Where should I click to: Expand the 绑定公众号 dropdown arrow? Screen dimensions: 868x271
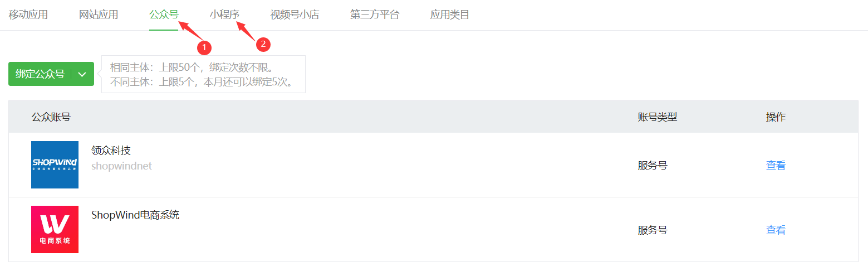pyautogui.click(x=82, y=74)
